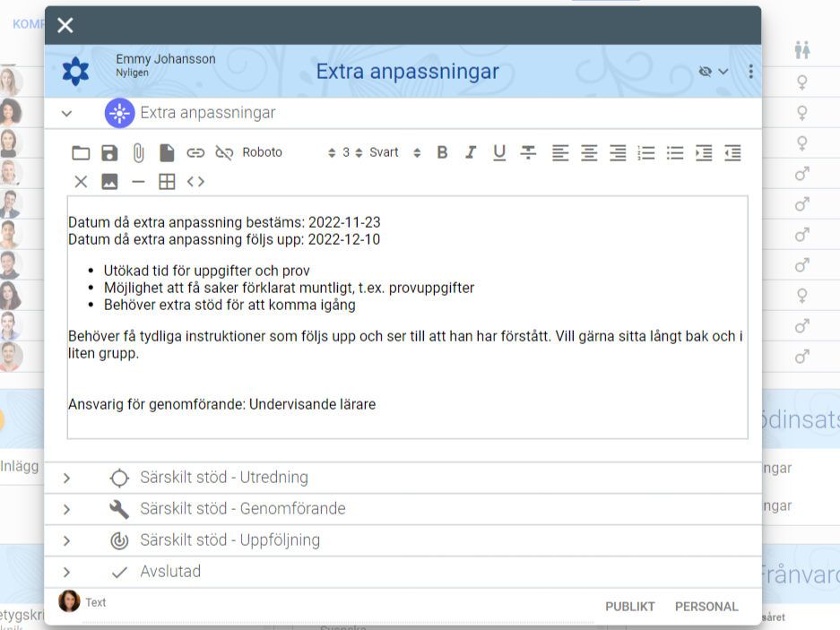
Task: Open the Avslutad section
Action: [x=170, y=572]
